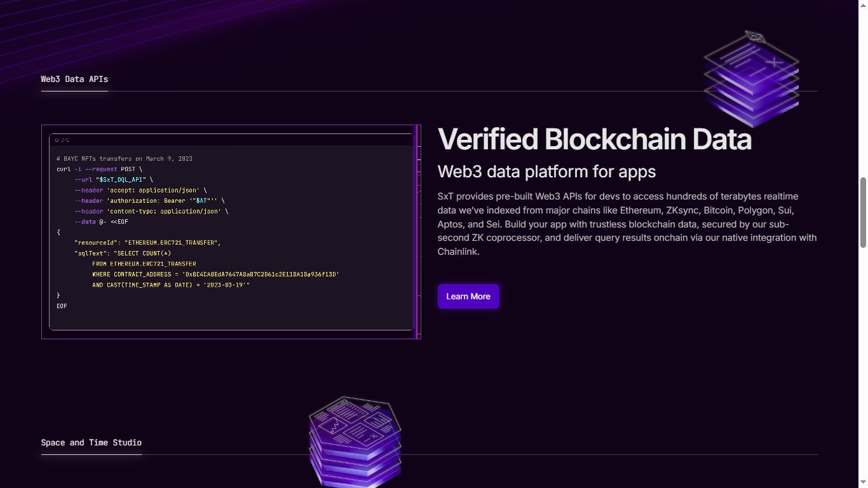Click the stacked layers icon beside Verified Blockchain Data

(751, 79)
